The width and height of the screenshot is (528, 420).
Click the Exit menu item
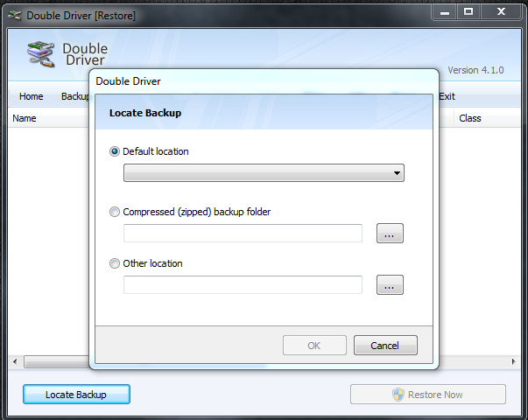[x=447, y=96]
